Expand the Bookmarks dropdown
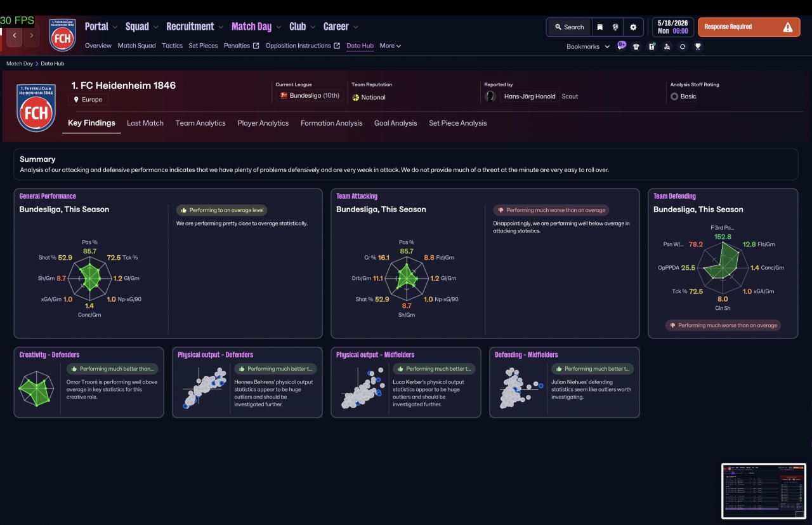The width and height of the screenshot is (812, 525). [x=588, y=46]
